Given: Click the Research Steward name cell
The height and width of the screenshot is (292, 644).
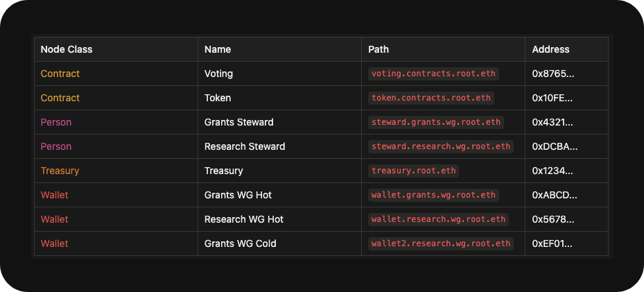Looking at the screenshot, I should coord(245,146).
